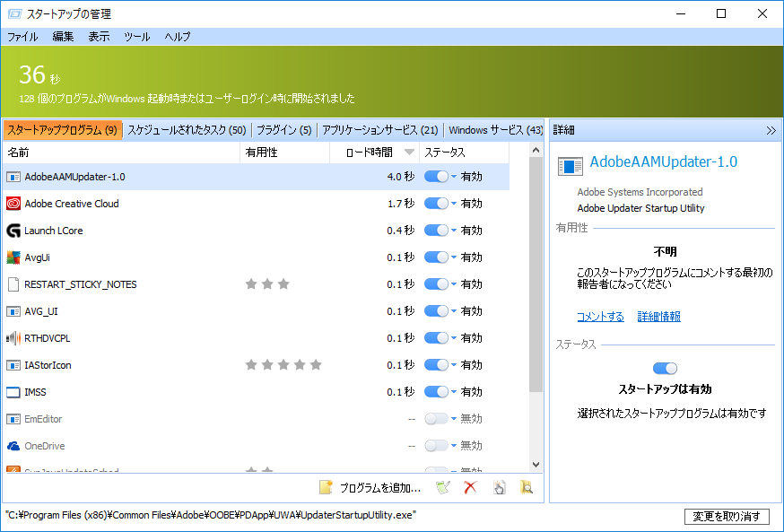This screenshot has width=784, height=532.
Task: Open status dropdown arrow for Launch LCore
Action: (454, 231)
